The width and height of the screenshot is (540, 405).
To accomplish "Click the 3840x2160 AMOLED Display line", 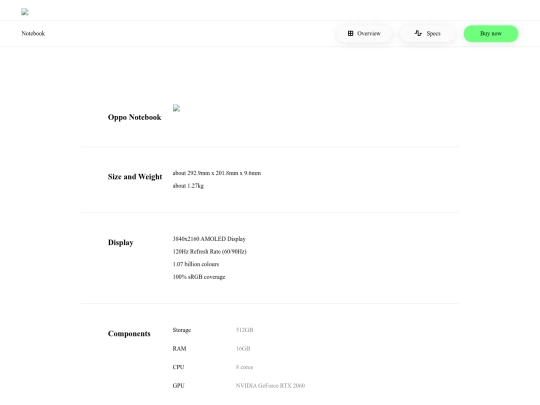I will (209, 239).
